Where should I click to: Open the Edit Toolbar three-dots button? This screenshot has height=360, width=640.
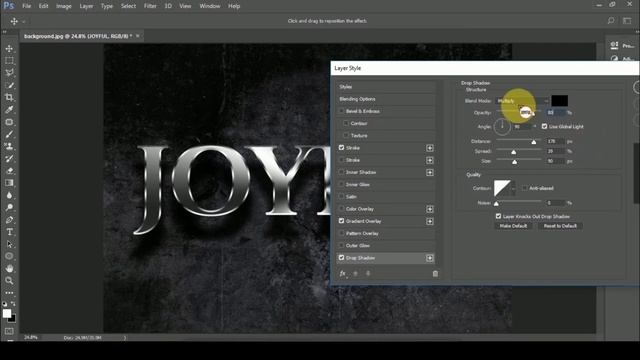point(9,293)
